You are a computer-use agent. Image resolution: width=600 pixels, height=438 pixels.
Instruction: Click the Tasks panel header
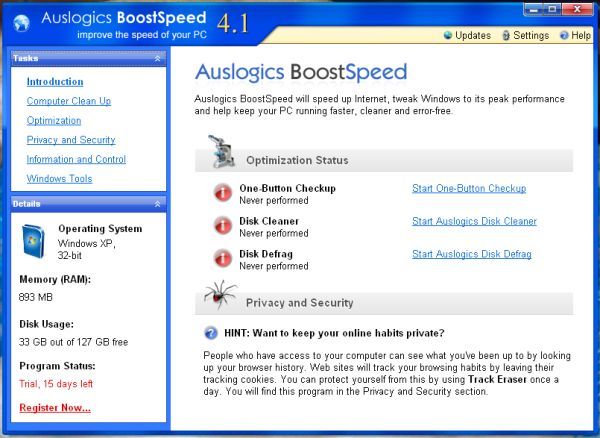coord(88,58)
